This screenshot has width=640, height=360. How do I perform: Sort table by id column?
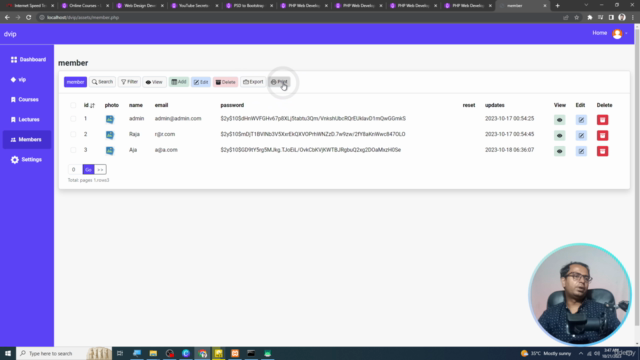pos(89,105)
